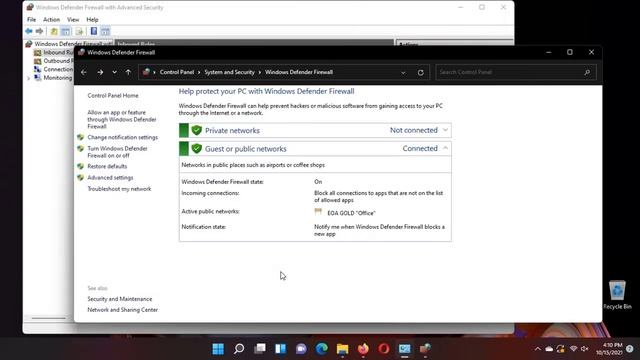The height and width of the screenshot is (360, 640).
Task: Open address bar history dropdown
Action: [x=403, y=73]
